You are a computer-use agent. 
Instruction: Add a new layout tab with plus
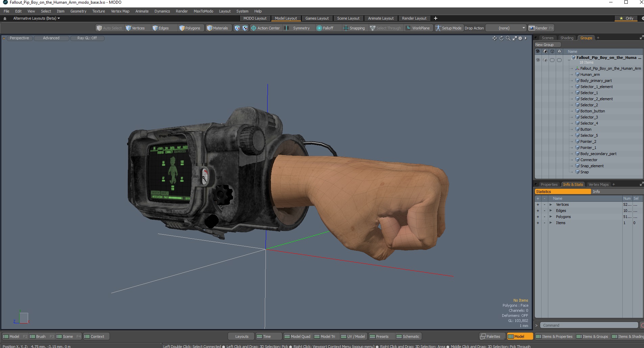pos(436,18)
